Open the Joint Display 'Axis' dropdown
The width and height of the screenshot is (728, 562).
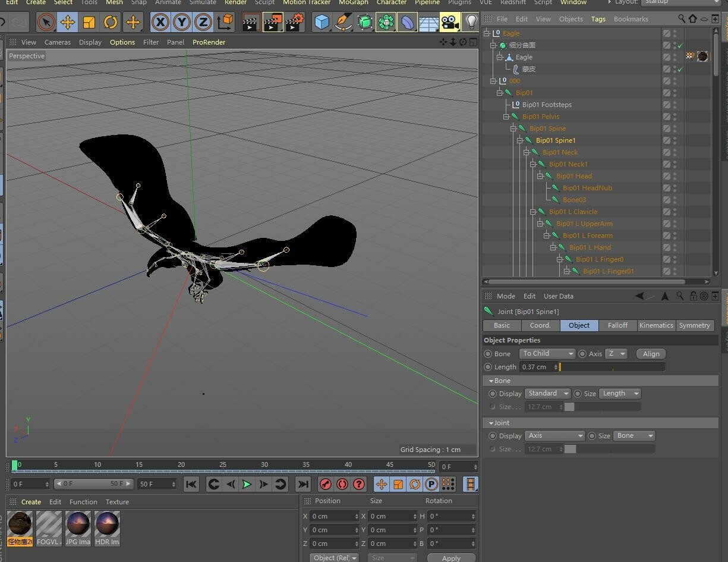[554, 435]
